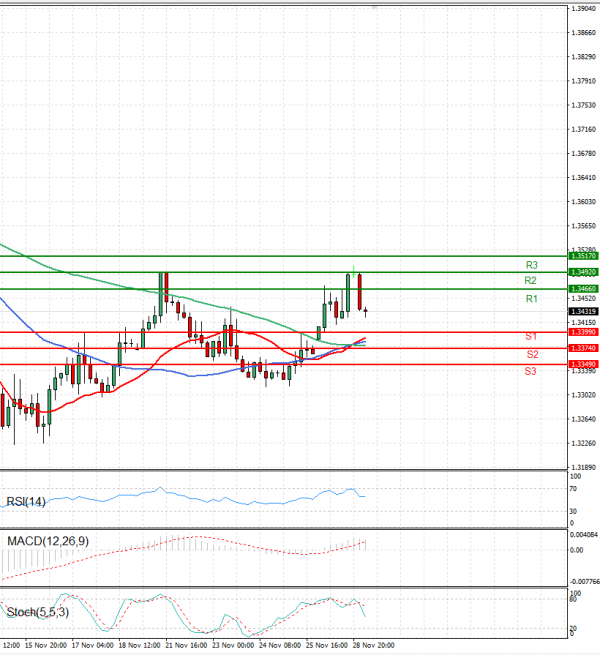Select the 1.34660 price tag

pos(584,289)
